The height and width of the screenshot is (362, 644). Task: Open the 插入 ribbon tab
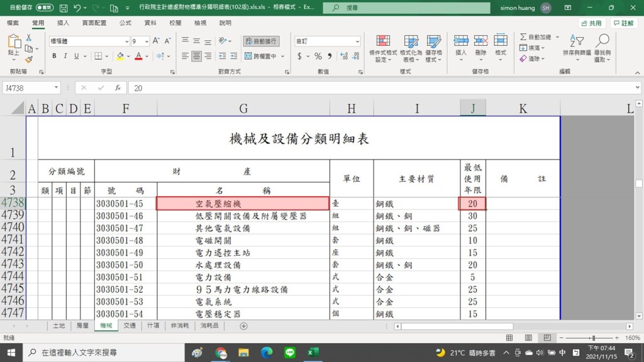[63, 23]
